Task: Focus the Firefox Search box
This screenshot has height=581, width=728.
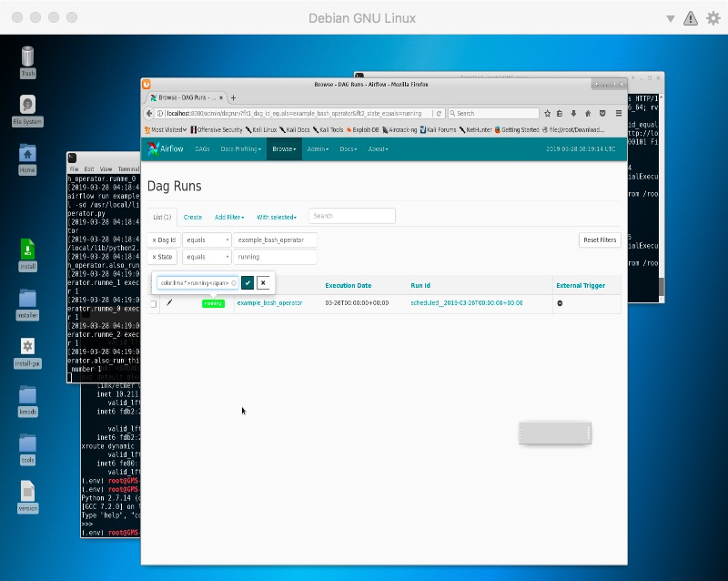Action: click(x=493, y=114)
